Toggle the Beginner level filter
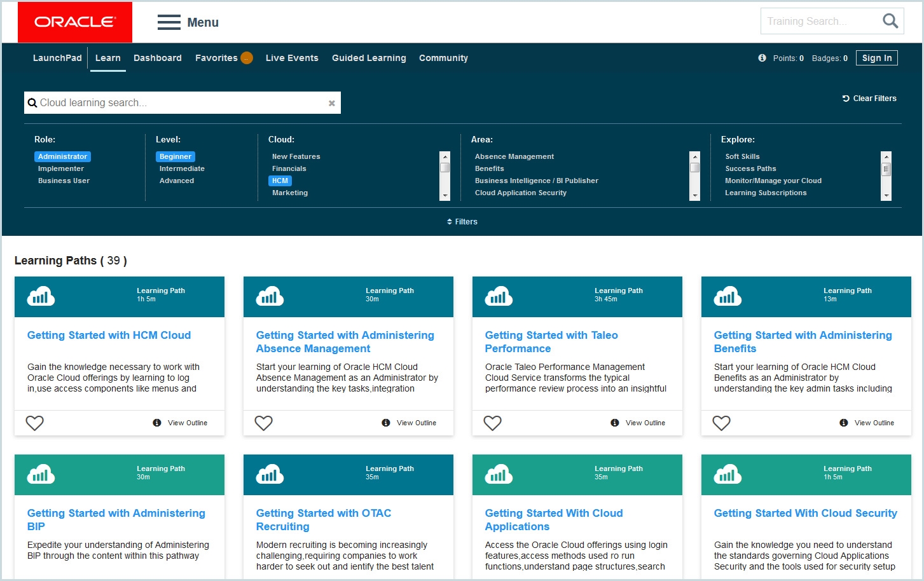This screenshot has height=581, width=924. [x=176, y=156]
